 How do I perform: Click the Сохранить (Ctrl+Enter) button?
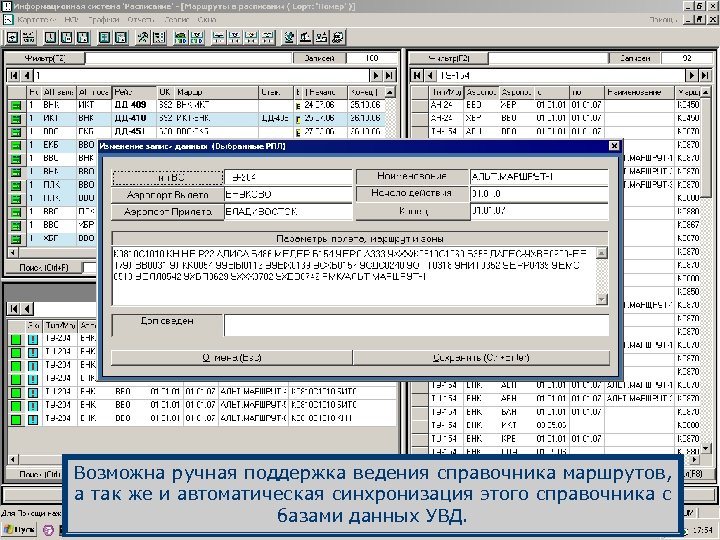(x=481, y=358)
